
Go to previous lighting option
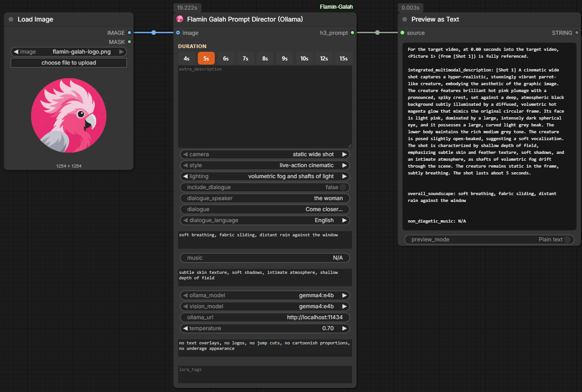click(x=185, y=176)
